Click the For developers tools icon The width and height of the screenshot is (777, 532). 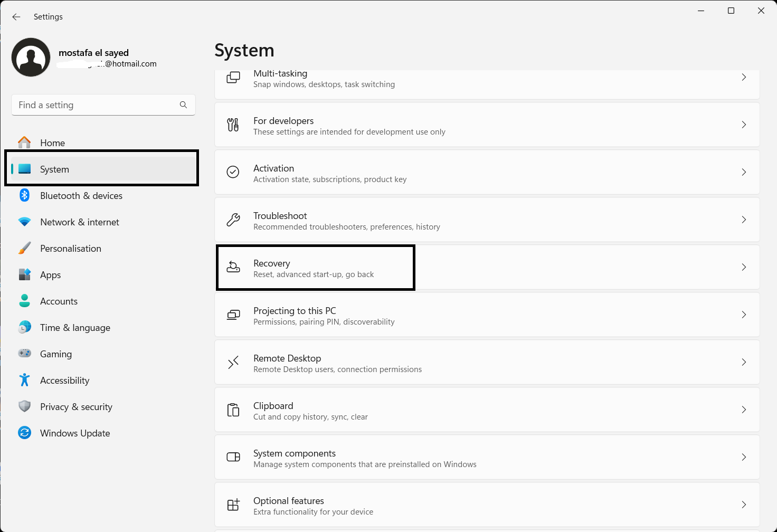tap(233, 125)
